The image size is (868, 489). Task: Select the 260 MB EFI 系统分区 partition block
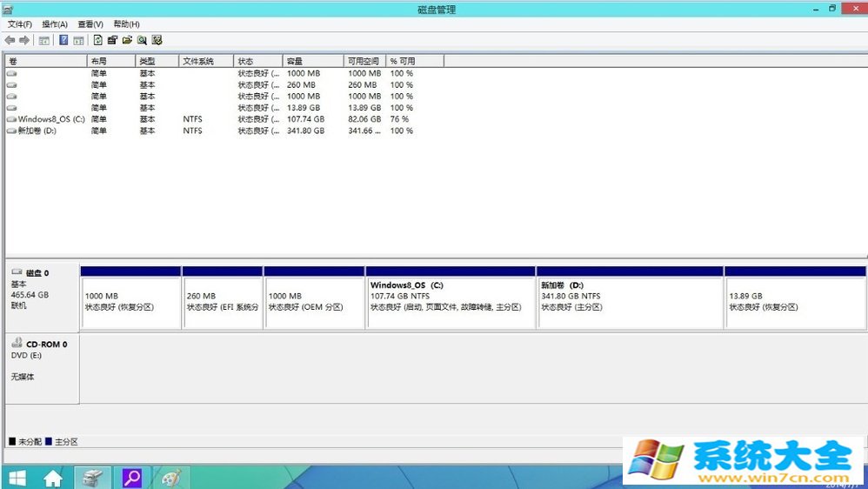point(222,298)
